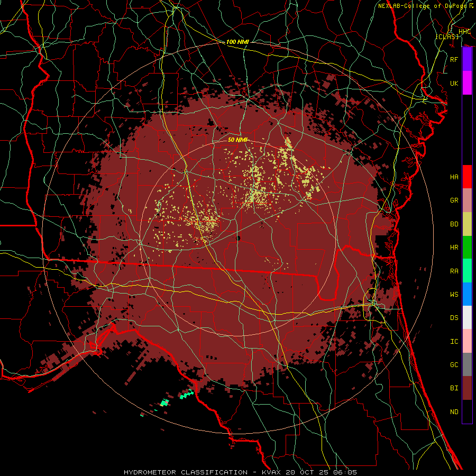Click the 20 OCT 25 date text

click(x=307, y=472)
